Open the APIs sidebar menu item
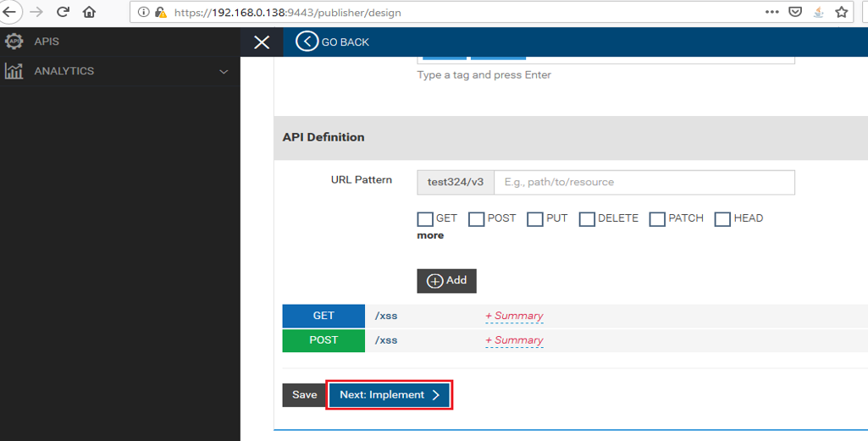This screenshot has width=868, height=441. (47, 41)
